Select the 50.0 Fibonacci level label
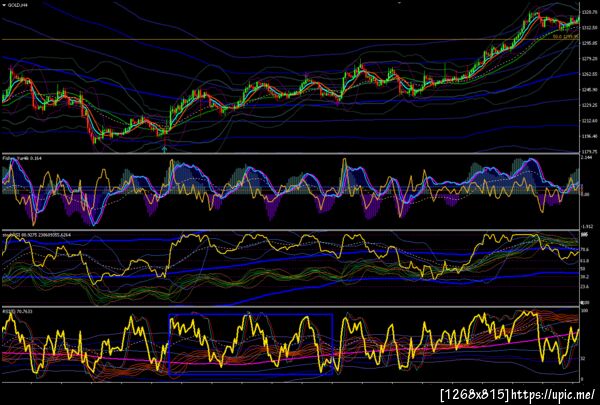This screenshot has height=405, width=600. [x=566, y=37]
